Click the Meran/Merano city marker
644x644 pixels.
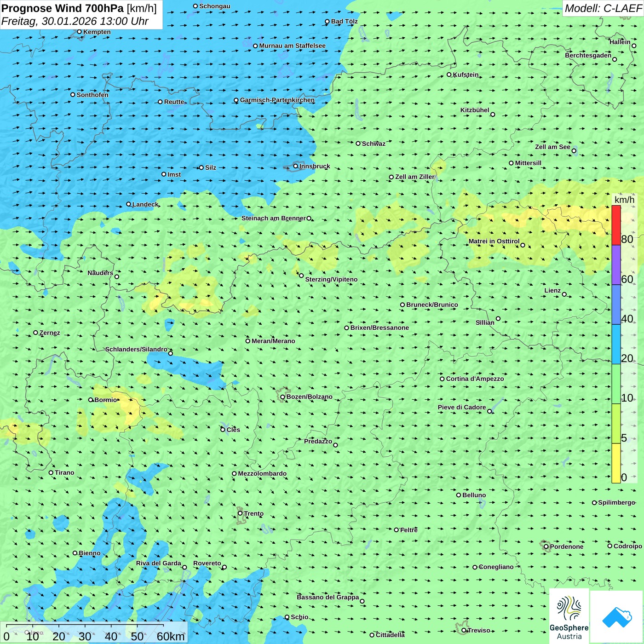[x=248, y=341]
